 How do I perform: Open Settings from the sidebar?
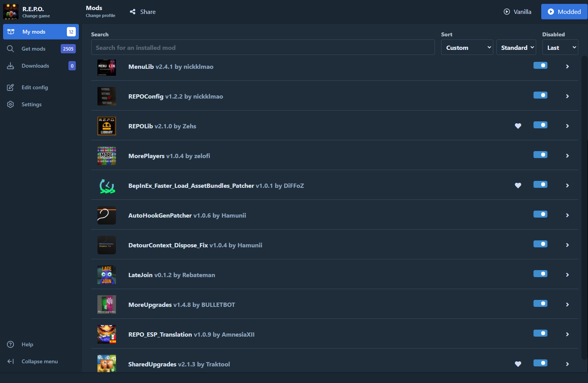point(41,104)
